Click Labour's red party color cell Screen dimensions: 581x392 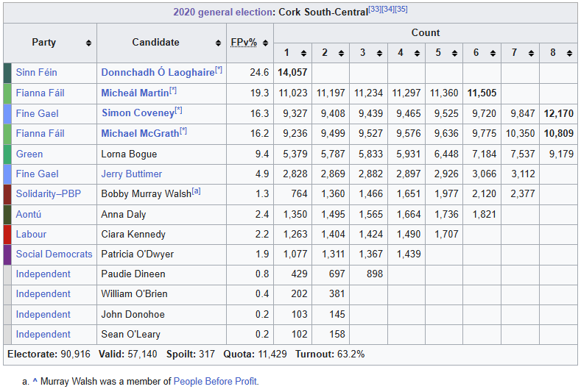point(7,235)
